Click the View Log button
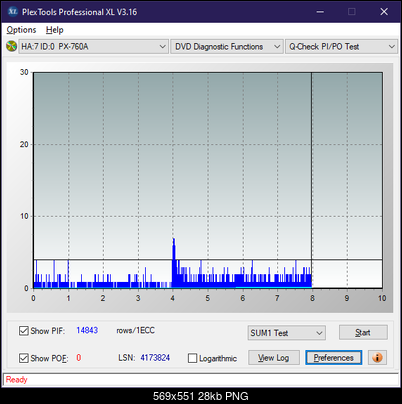Screen dimensions: 402x404 point(274,358)
